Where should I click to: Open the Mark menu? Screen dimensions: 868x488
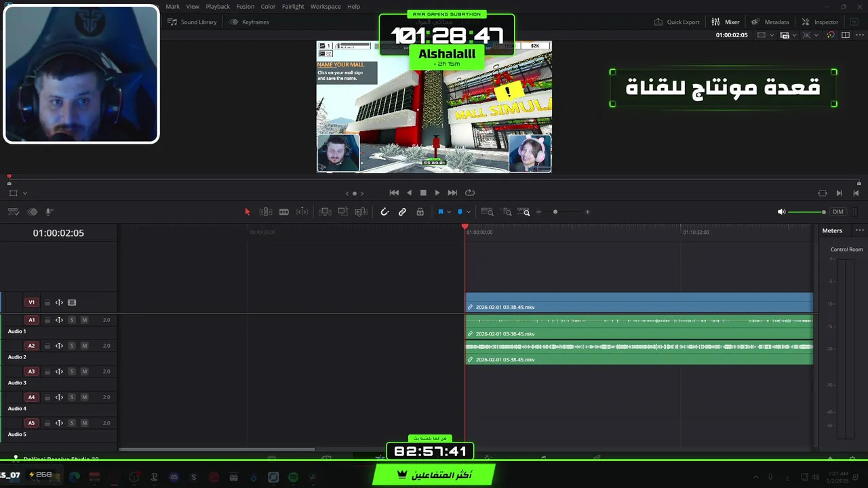coord(173,6)
